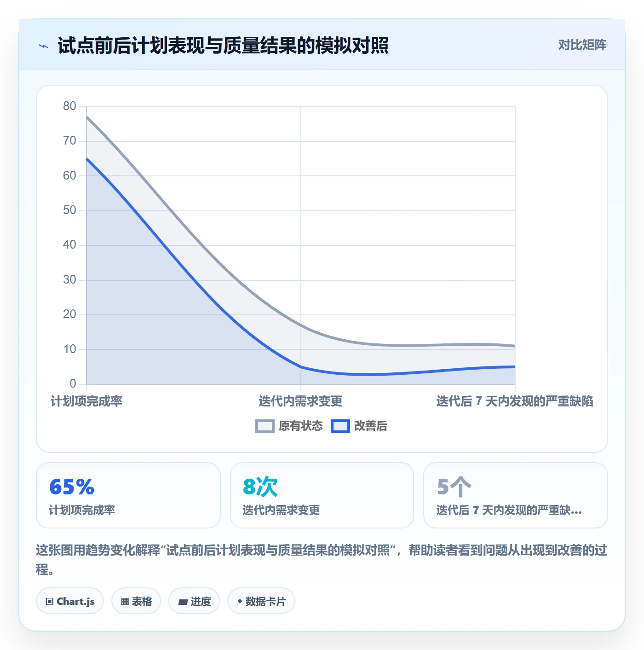Click the 迭代后 7 天内发现的严重缺陷 axis label
The image size is (644, 650).
[515, 401]
